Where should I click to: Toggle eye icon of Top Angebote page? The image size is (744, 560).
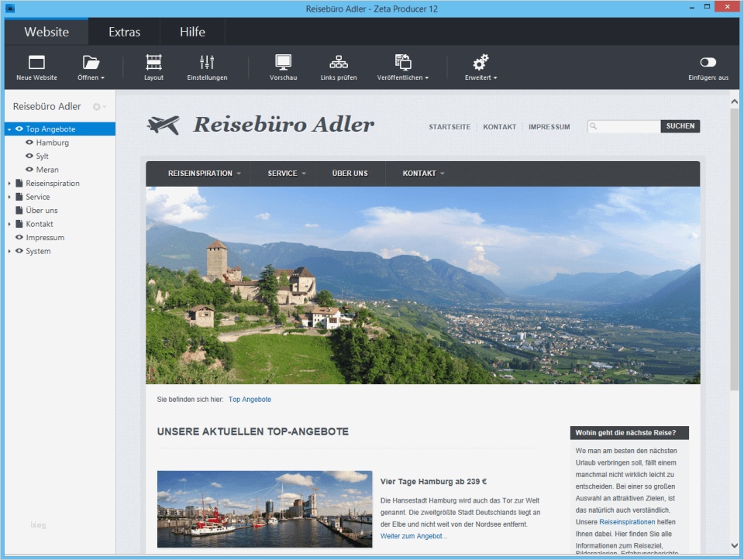point(19,129)
